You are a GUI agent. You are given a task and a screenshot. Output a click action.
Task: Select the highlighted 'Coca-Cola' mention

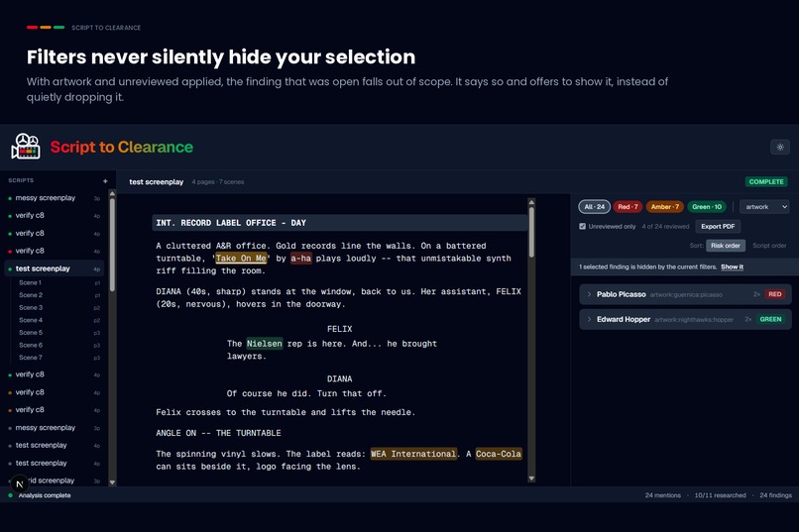(499, 454)
